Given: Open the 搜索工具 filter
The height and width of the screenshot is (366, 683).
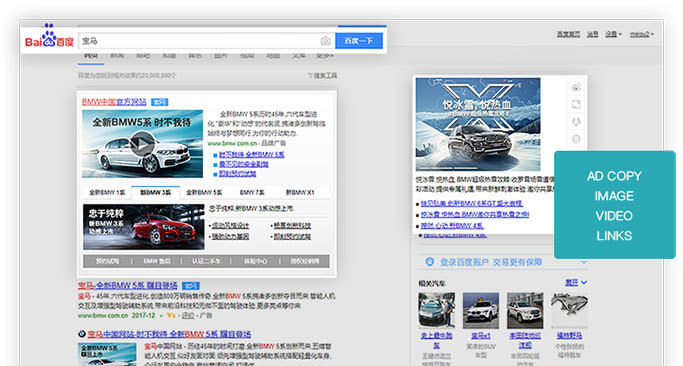Looking at the screenshot, I should coord(322,76).
